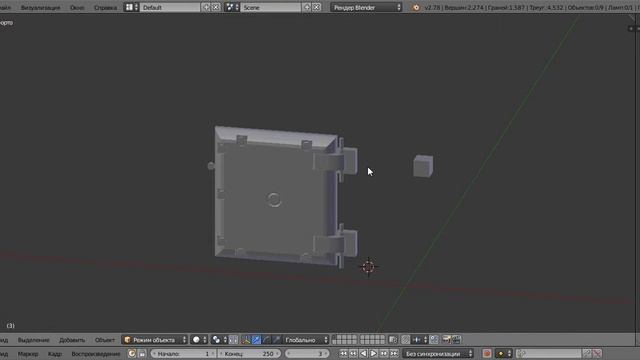
Task: Click the Default screen layout name field
Action: point(170,7)
